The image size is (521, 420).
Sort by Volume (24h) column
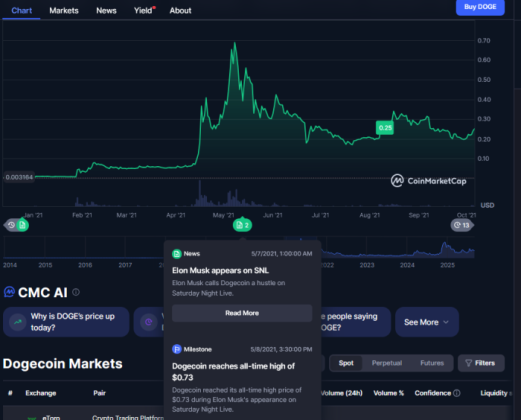tap(342, 393)
